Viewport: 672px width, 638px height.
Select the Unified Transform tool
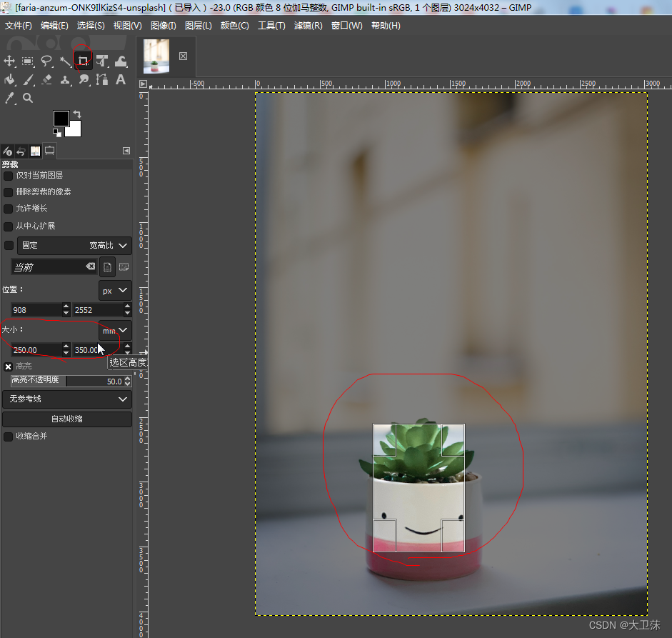pyautogui.click(x=102, y=61)
